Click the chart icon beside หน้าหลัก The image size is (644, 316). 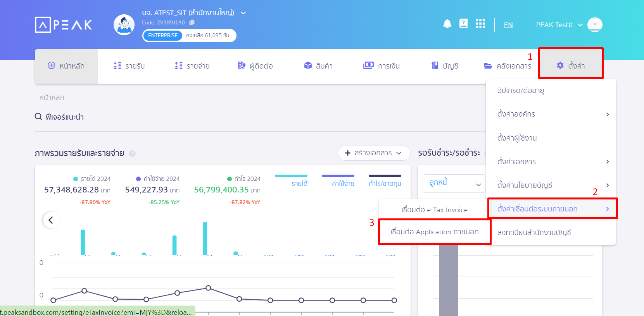[x=51, y=65]
